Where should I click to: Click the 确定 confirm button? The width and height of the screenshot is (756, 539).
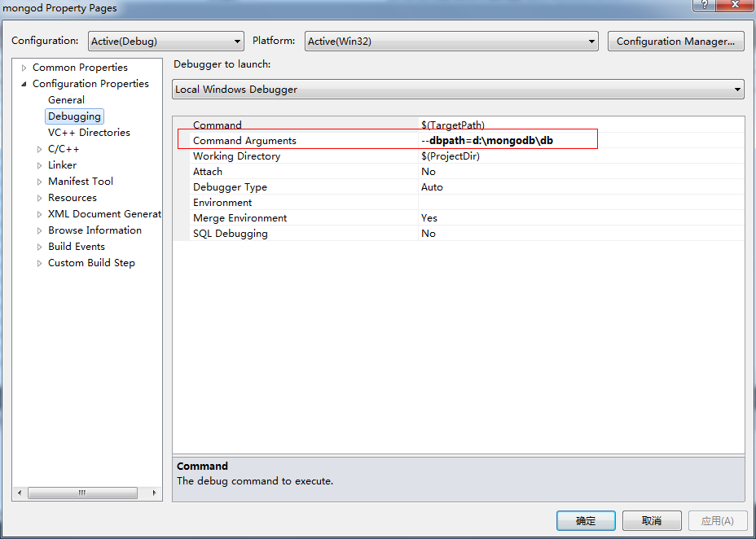point(585,520)
